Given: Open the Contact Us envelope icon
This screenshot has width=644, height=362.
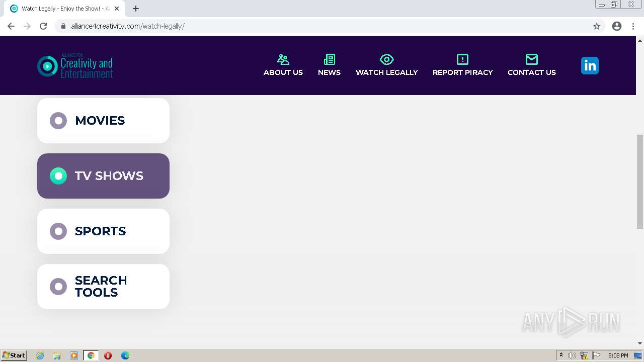Looking at the screenshot, I should click(x=532, y=59).
